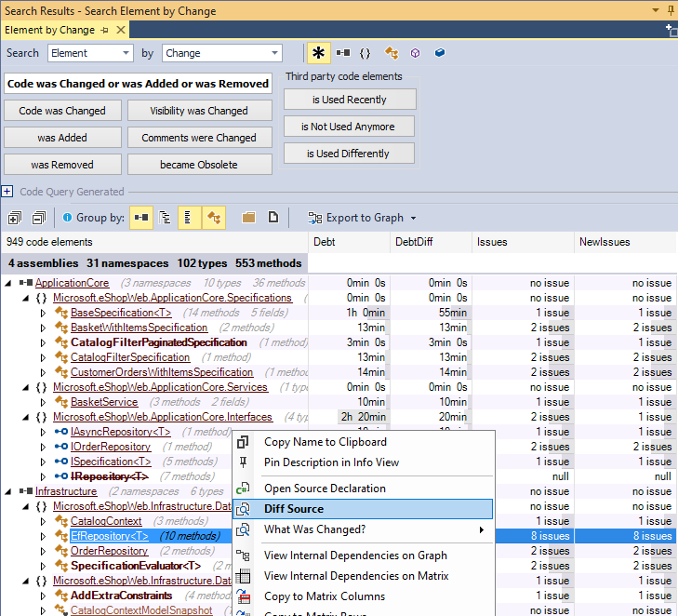Sort by the Debt column header

click(349, 242)
